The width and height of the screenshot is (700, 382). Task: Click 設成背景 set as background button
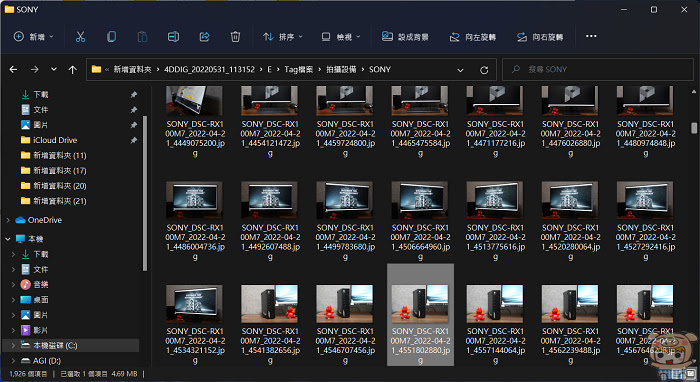[x=405, y=37]
